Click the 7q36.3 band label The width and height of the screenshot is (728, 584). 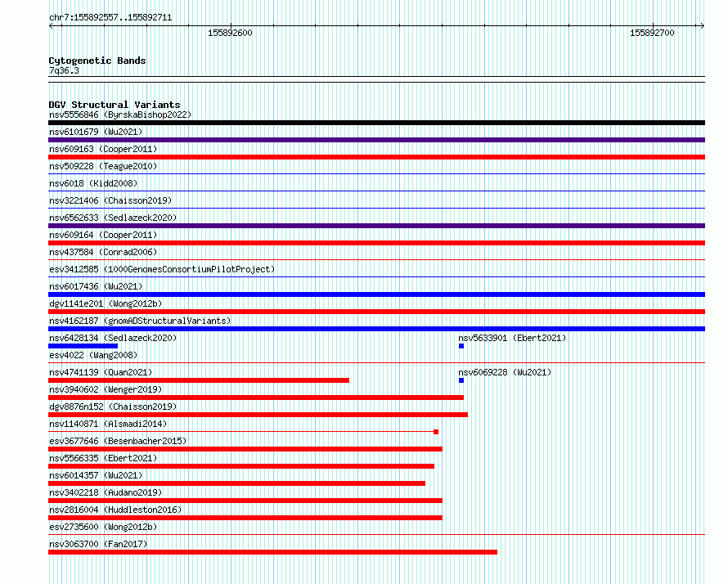click(x=64, y=70)
